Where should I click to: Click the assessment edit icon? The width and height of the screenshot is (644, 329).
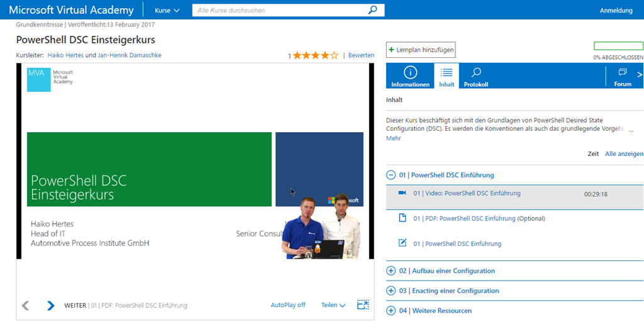click(x=402, y=243)
